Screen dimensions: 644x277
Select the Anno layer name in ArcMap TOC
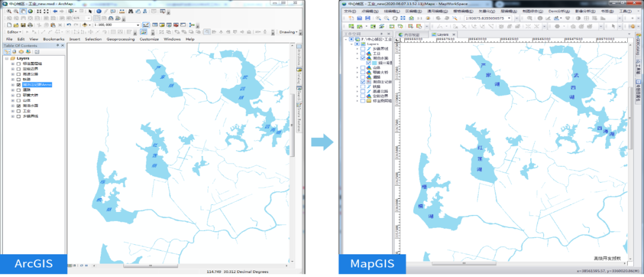coord(37,85)
